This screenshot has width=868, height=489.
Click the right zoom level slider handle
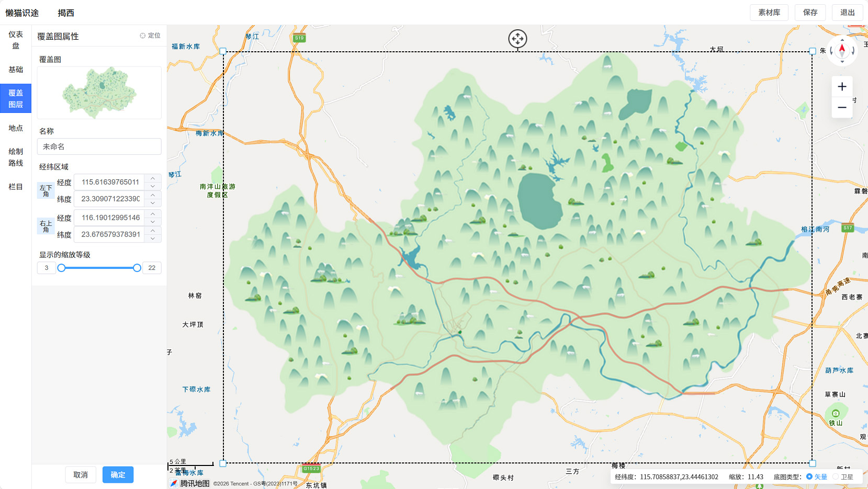tap(137, 268)
